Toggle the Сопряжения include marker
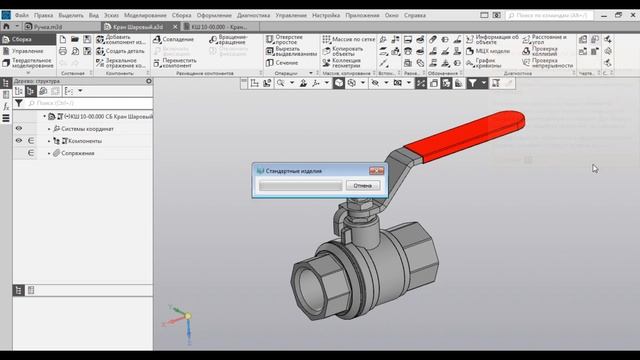Image resolution: width=640 pixels, height=360 pixels. (x=31, y=153)
